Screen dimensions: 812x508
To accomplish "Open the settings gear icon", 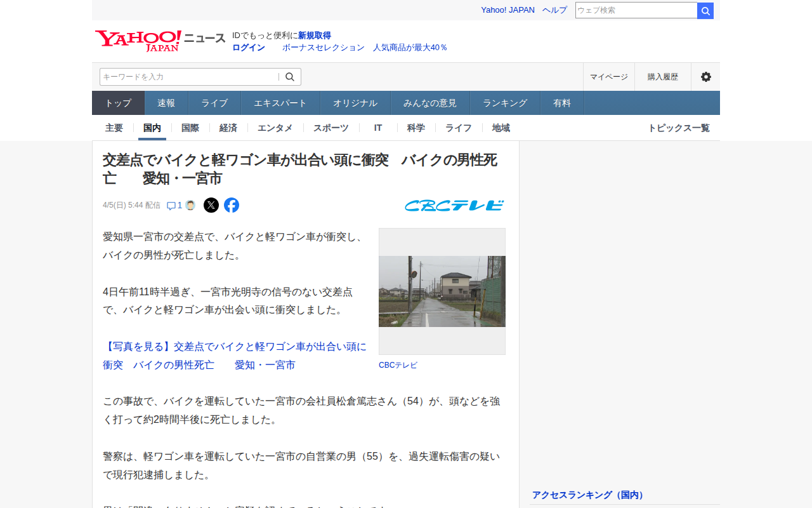I will click(x=705, y=77).
